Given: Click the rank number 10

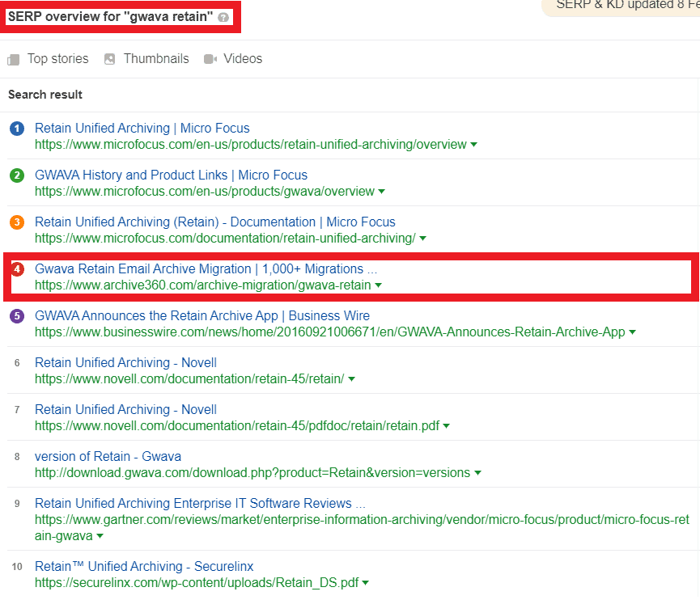Looking at the screenshot, I should pos(17,567).
